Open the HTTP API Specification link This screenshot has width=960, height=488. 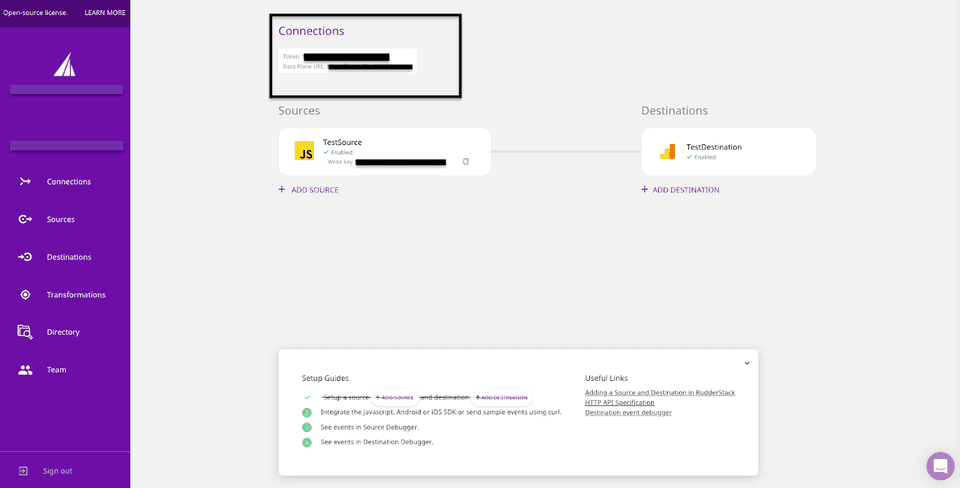[x=619, y=402]
